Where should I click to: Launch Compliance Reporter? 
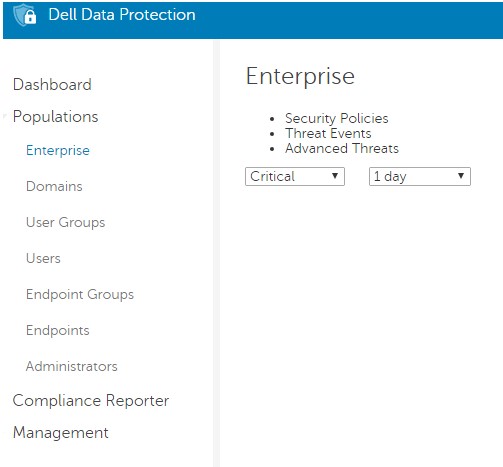point(91,401)
